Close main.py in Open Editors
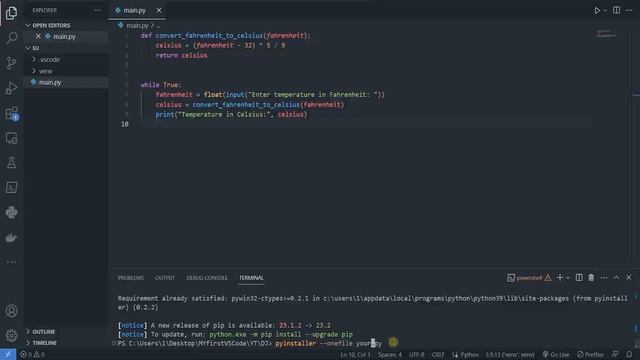Viewport: 640px width, 360px height. [38, 36]
